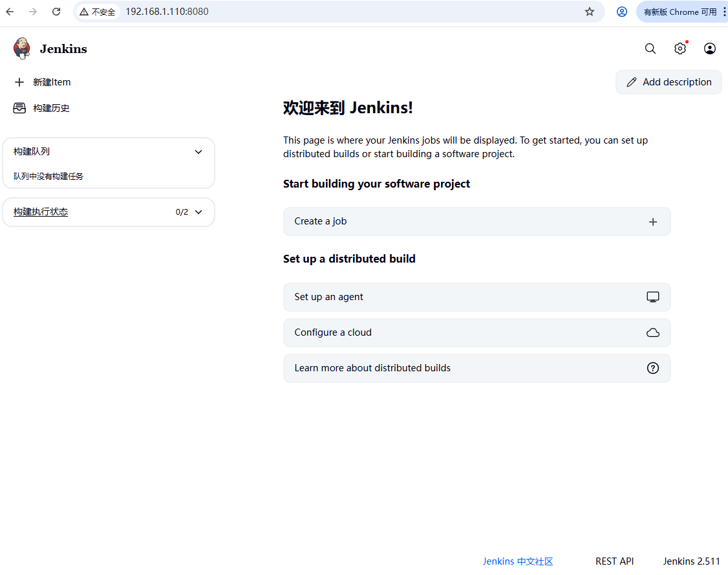Visit the Jenkins 中文社区 link
Viewport: 728px width, 575px height.
[x=518, y=561]
